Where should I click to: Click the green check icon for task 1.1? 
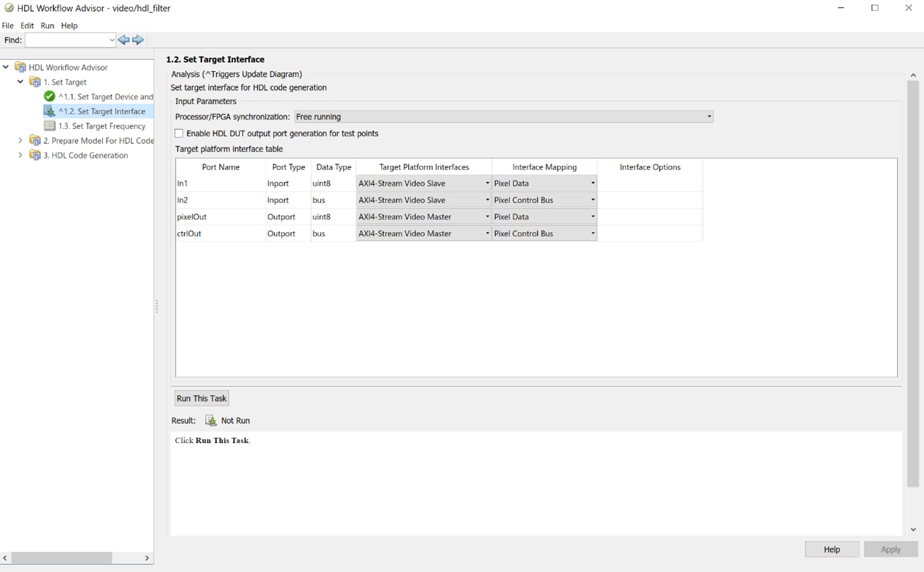[x=50, y=97]
